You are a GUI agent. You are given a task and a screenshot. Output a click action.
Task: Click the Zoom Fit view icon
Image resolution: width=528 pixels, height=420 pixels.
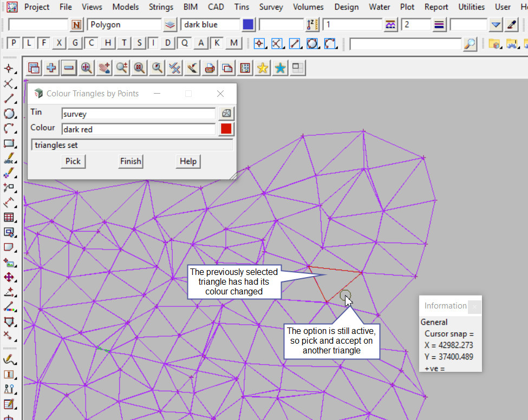click(x=86, y=68)
